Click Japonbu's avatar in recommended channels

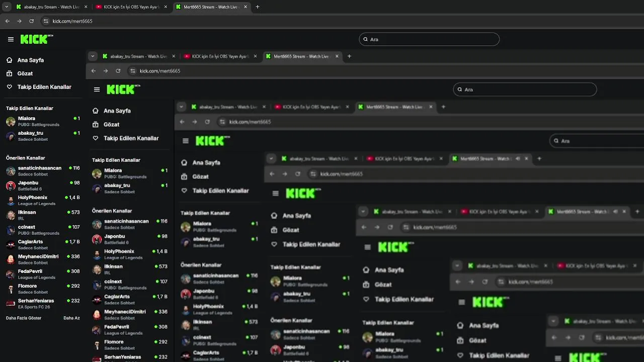(x=11, y=186)
